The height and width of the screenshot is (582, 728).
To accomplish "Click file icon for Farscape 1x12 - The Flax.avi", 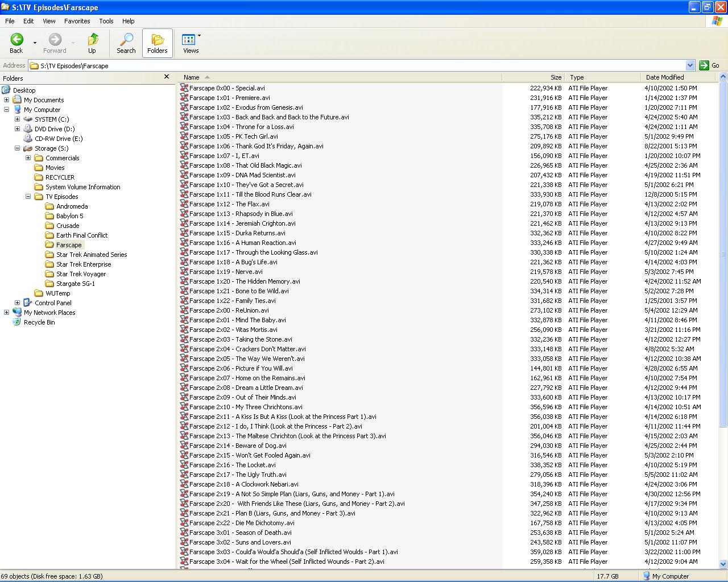I will click(x=184, y=204).
